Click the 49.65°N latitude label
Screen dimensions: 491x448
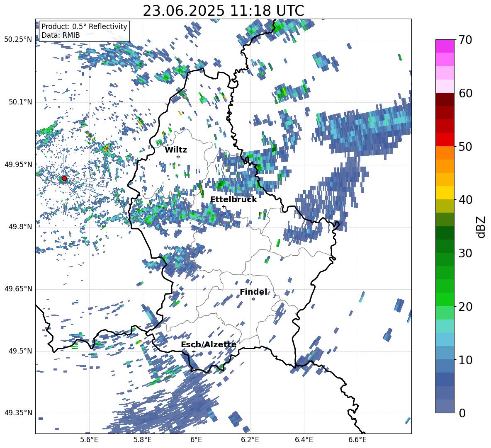pyautogui.click(x=18, y=289)
